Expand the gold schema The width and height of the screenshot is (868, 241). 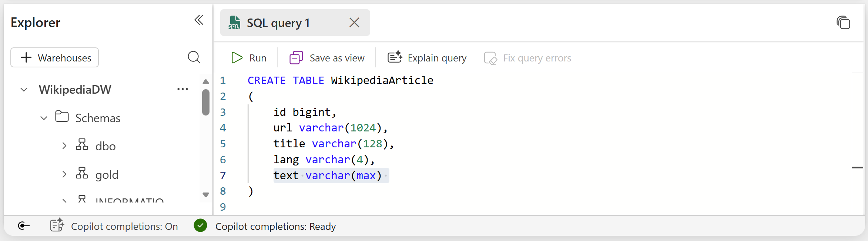64,174
